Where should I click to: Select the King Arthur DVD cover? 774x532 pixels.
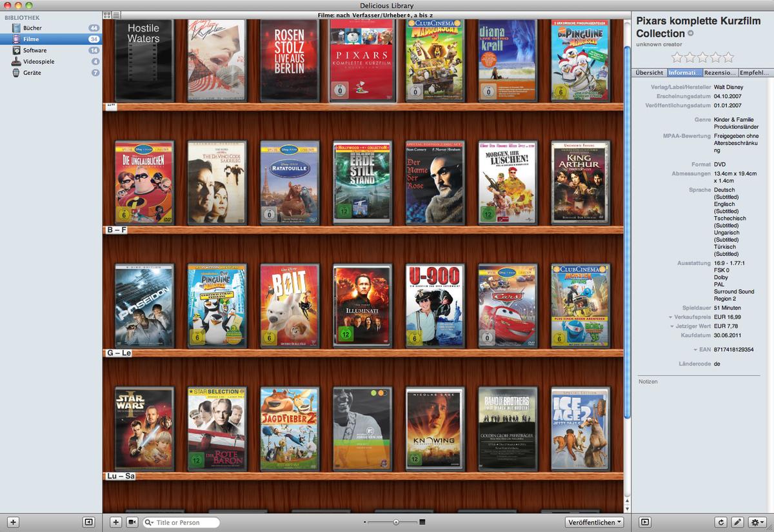click(x=580, y=183)
